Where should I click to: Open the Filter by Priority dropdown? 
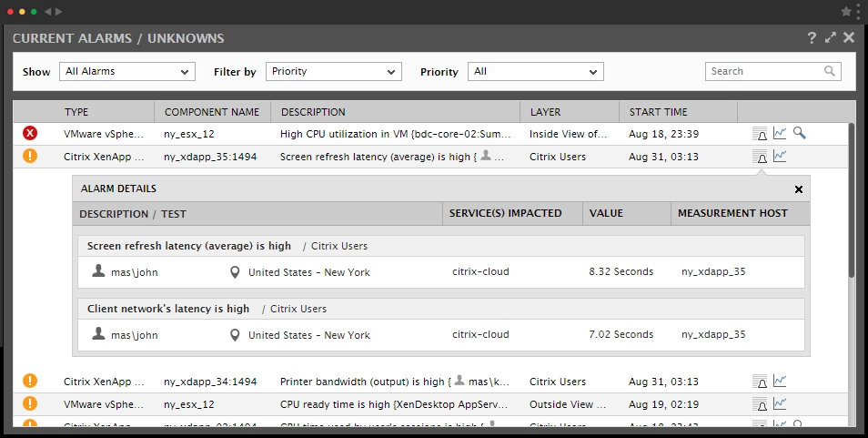point(334,71)
